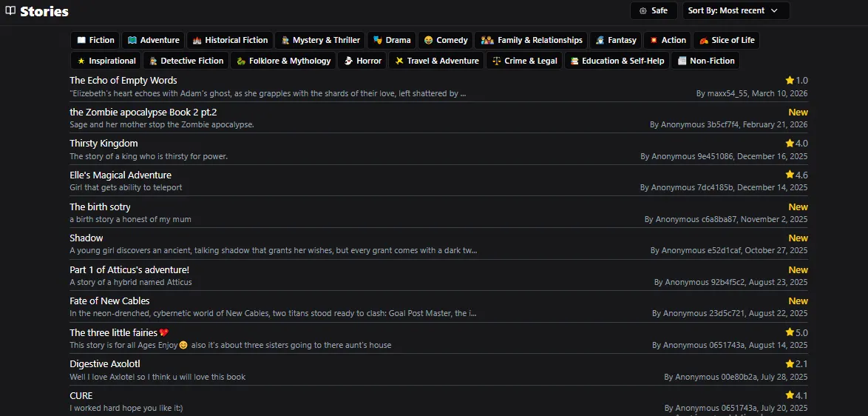Open the Zombie apocalypse Book 2 pt.2
868x416 pixels.
143,112
